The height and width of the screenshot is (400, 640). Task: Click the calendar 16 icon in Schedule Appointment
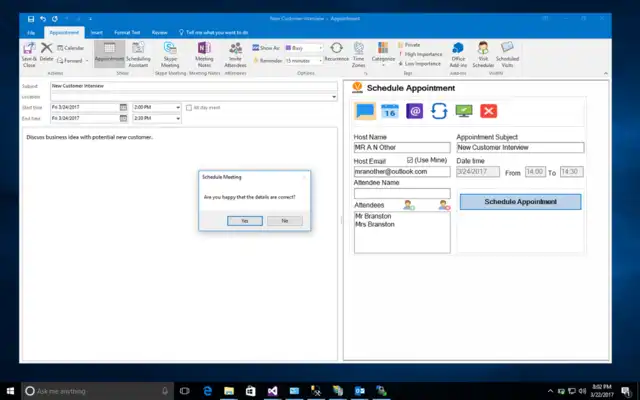pos(390,111)
